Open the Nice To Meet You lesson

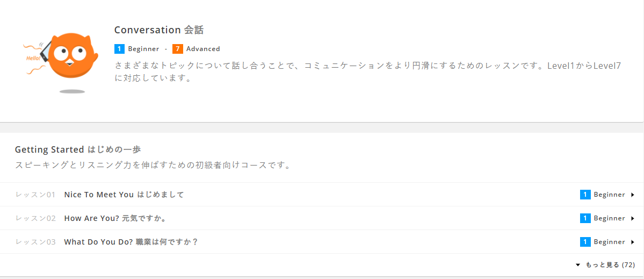point(124,195)
